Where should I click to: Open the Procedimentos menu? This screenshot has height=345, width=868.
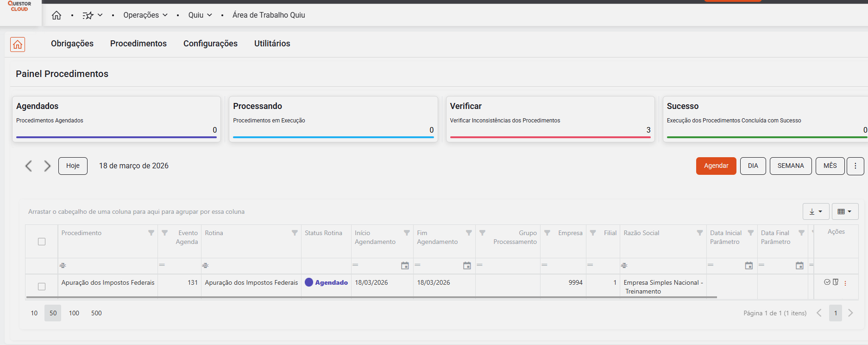pos(138,44)
